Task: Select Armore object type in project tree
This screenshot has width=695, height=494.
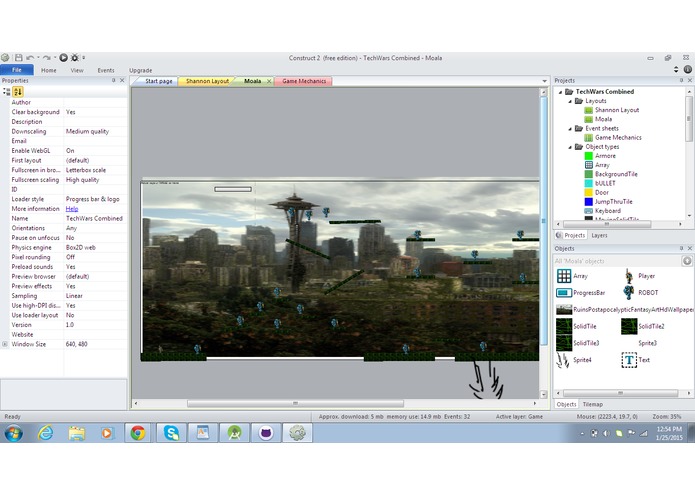Action: pos(605,156)
